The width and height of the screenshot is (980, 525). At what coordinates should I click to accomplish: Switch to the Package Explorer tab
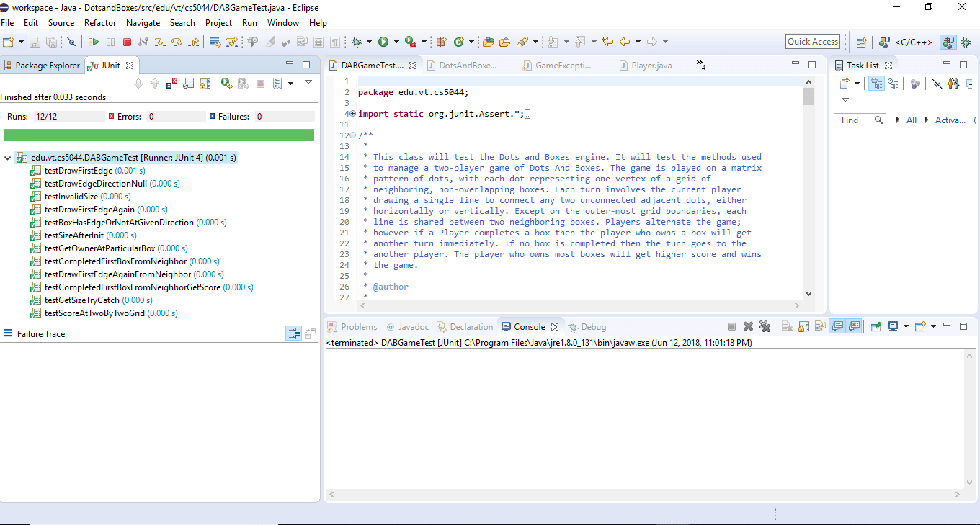pyautogui.click(x=42, y=66)
